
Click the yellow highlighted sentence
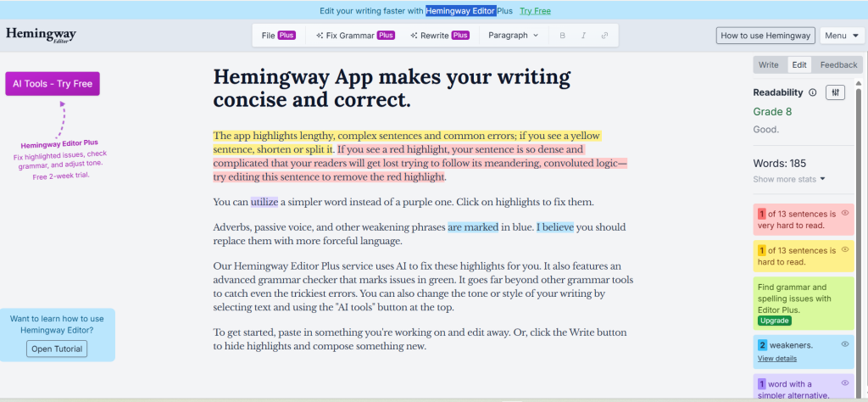[407, 142]
